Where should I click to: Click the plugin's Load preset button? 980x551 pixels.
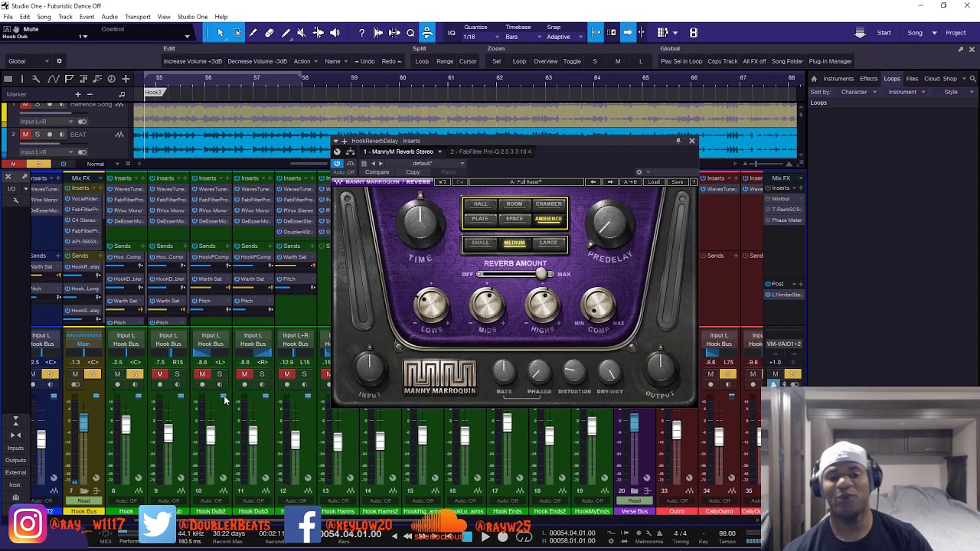655,182
